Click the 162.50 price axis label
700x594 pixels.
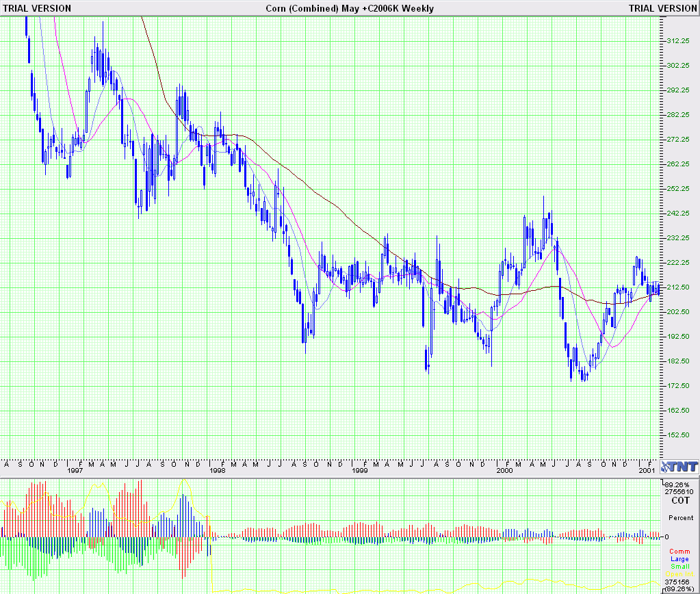tap(678, 409)
